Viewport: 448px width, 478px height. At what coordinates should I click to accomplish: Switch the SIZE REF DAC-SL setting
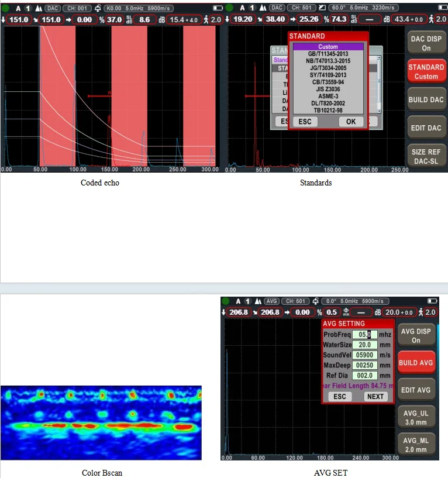tap(426, 156)
